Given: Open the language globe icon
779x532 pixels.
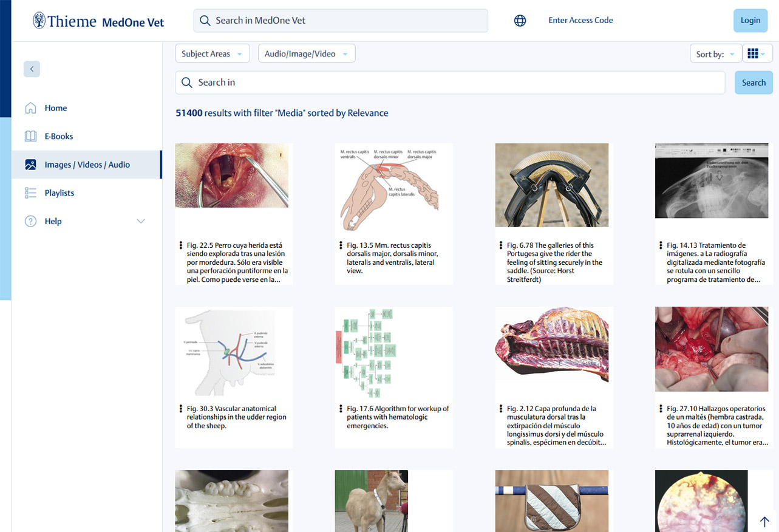Looking at the screenshot, I should (520, 21).
